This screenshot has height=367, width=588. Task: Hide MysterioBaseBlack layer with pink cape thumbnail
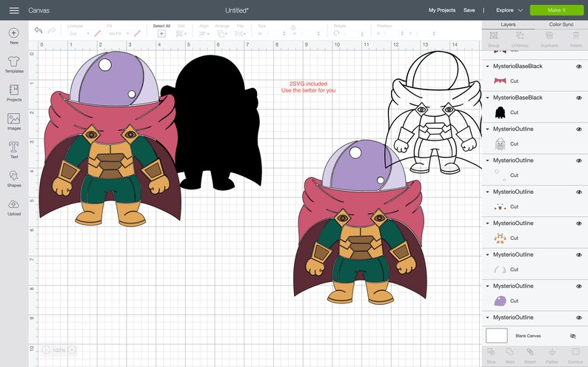click(x=579, y=67)
